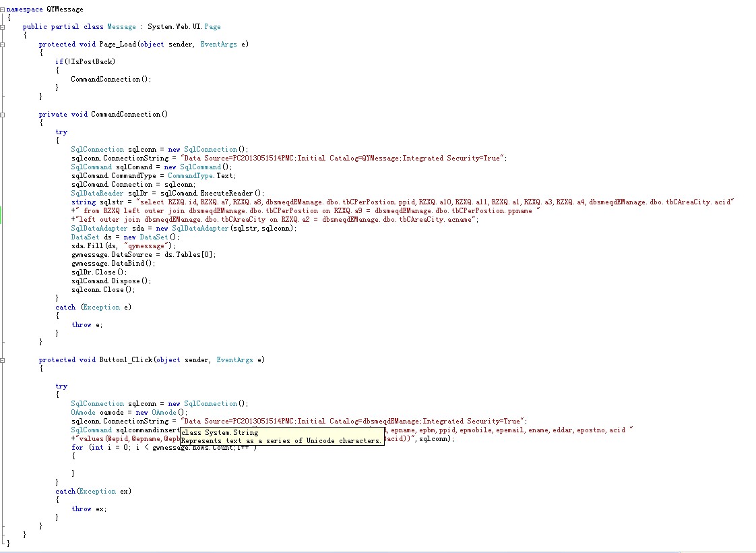The width and height of the screenshot is (756, 553).
Task: Click the 'throw ex;' statement
Action: pyautogui.click(x=89, y=509)
